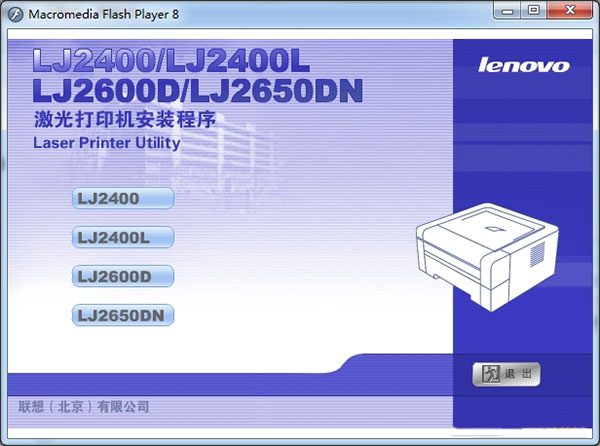The width and height of the screenshot is (600, 446).
Task: Click the printer illustration
Action: click(487, 257)
